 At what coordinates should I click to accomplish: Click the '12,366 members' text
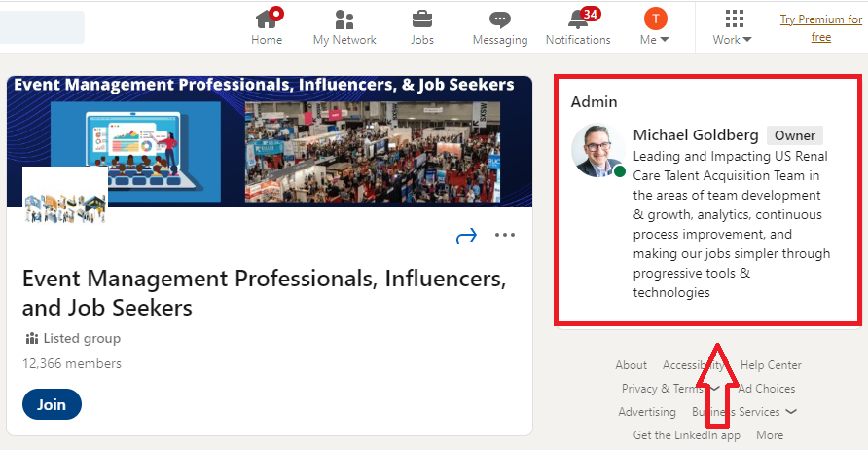pos(72,363)
